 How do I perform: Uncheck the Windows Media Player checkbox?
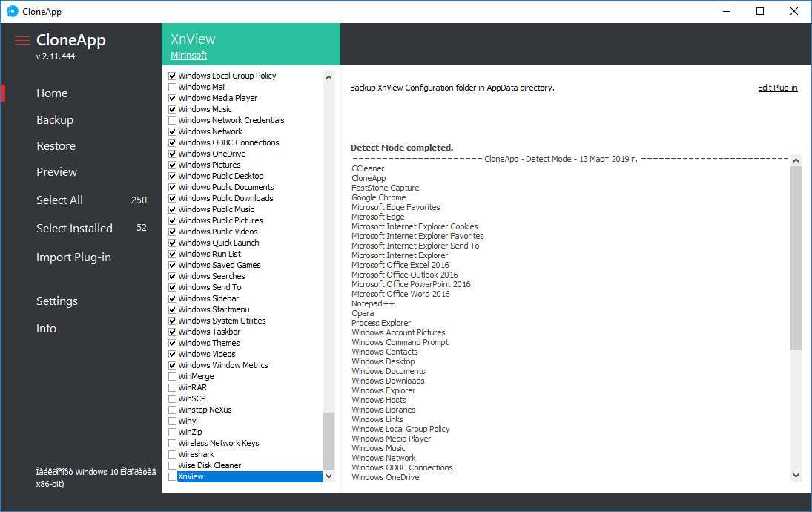(x=173, y=98)
